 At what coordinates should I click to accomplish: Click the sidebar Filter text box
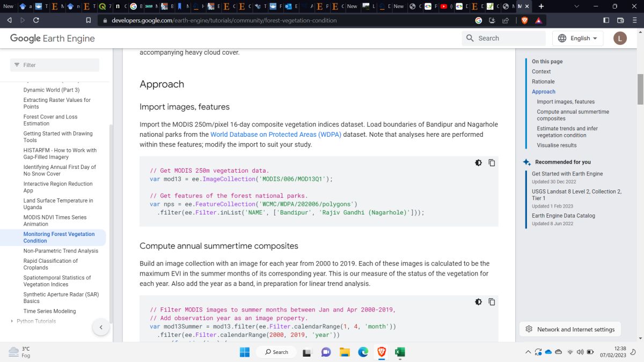[x=55, y=65]
